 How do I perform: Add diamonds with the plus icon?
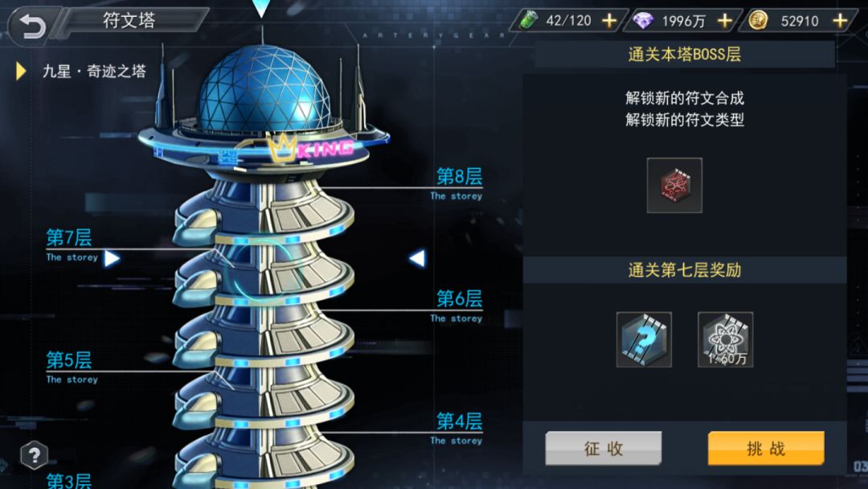point(725,21)
